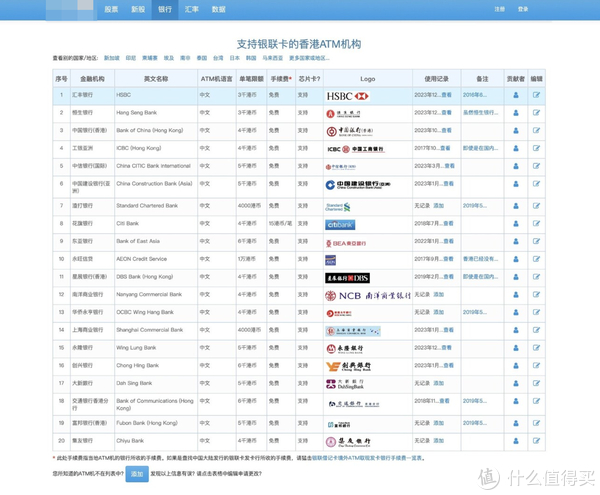This screenshot has width=600, height=495.
Task: Switch to the 汇率 navigation tab
Action: 190,8
